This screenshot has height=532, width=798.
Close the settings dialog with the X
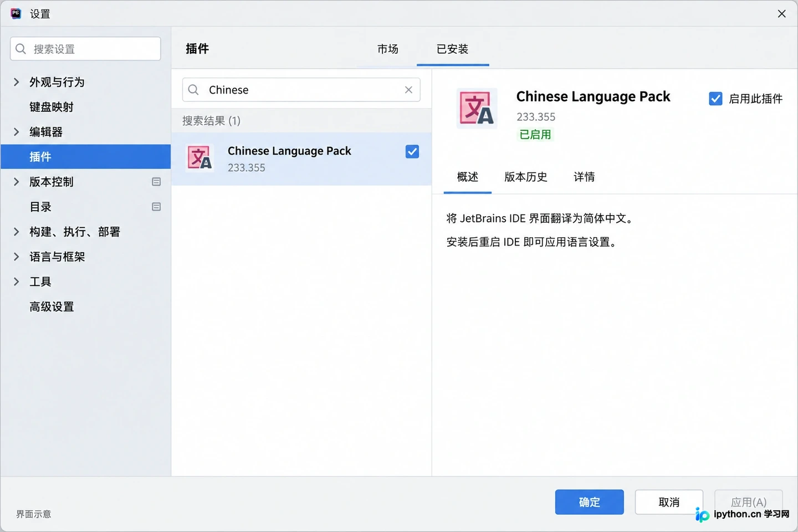[x=781, y=13]
